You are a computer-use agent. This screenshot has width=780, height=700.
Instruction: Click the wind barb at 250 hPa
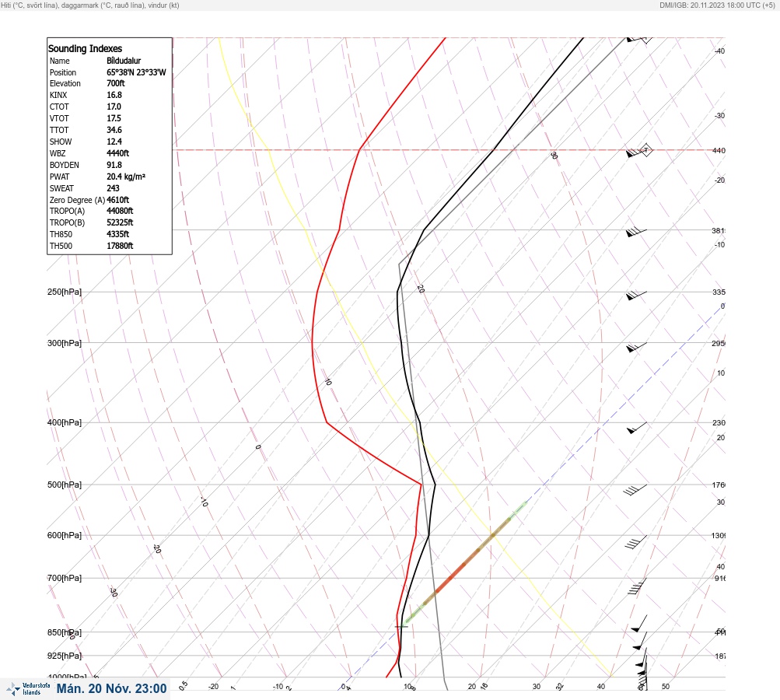click(x=636, y=296)
